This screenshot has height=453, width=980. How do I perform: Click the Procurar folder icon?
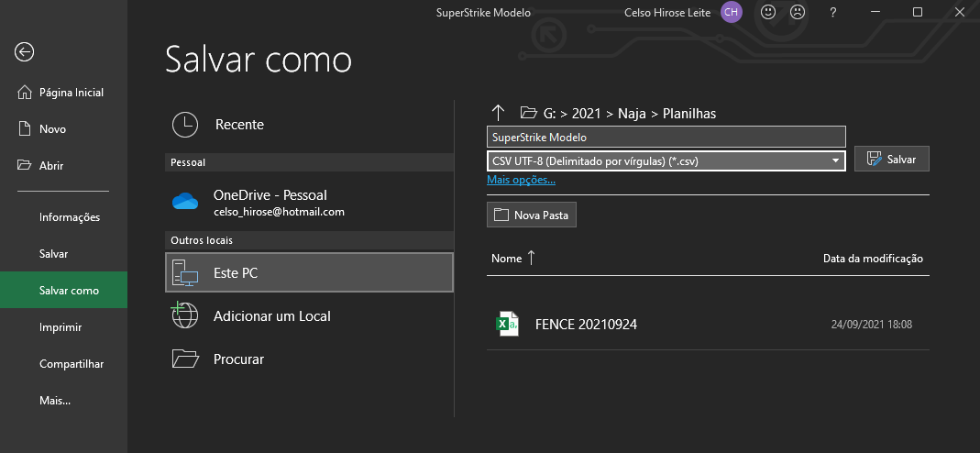[185, 359]
